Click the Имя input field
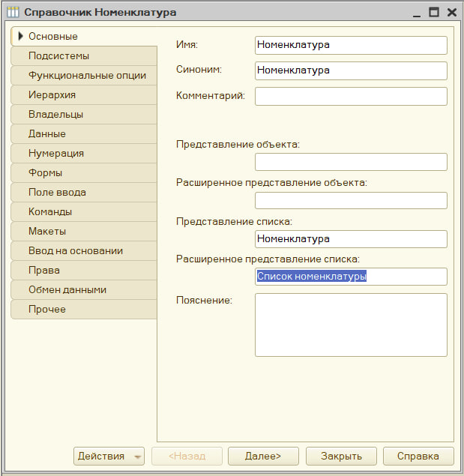The height and width of the screenshot is (476, 464). 351,45
